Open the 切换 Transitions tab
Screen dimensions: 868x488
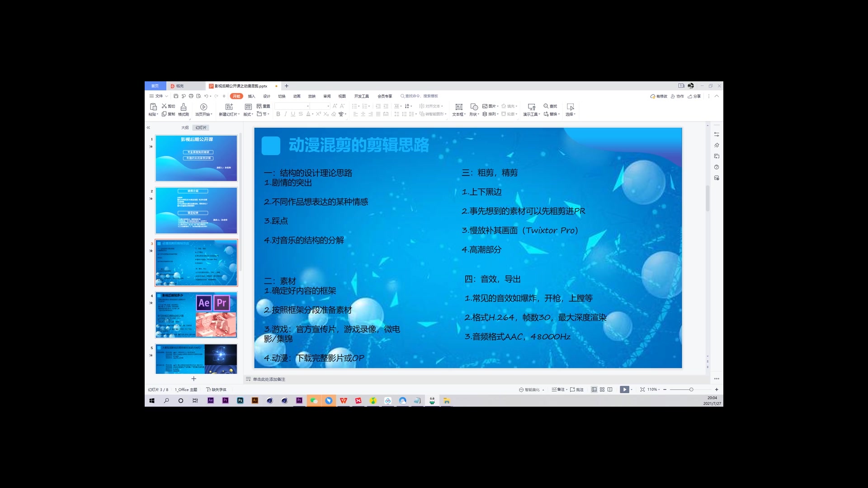coord(282,96)
